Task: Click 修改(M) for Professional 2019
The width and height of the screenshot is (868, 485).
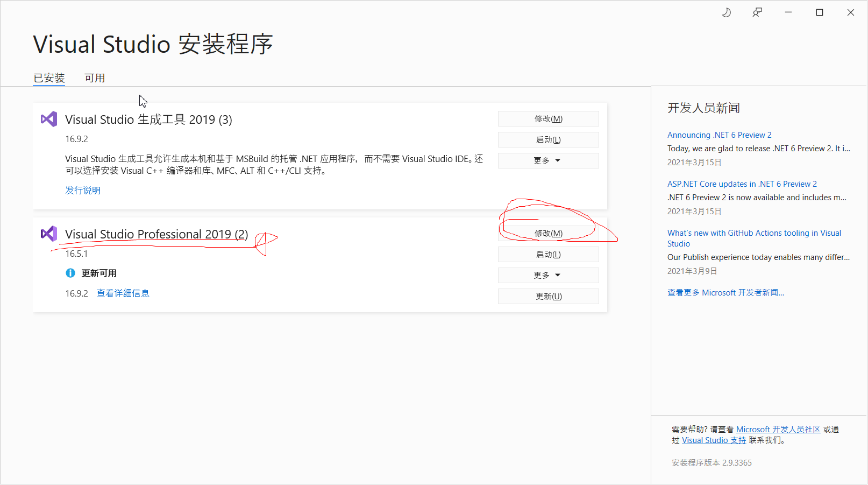Action: point(549,233)
